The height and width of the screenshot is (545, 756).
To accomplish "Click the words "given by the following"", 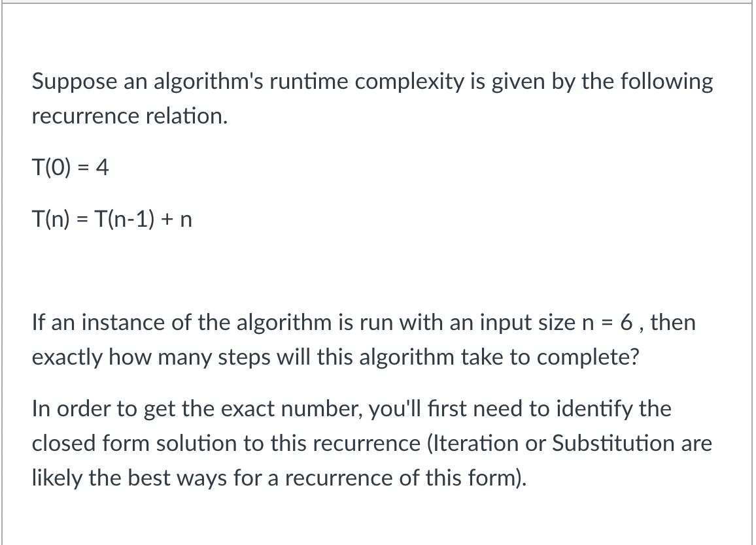I will click(602, 82).
